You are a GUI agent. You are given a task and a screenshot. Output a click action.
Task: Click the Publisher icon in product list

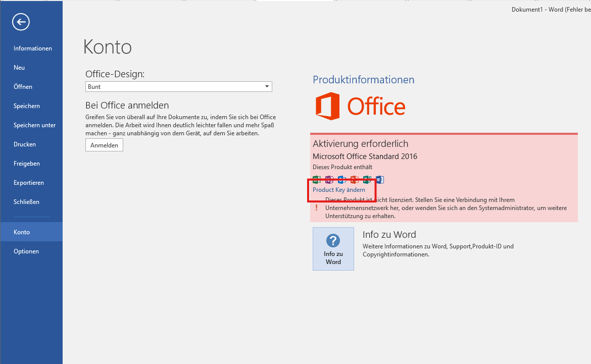point(367,179)
